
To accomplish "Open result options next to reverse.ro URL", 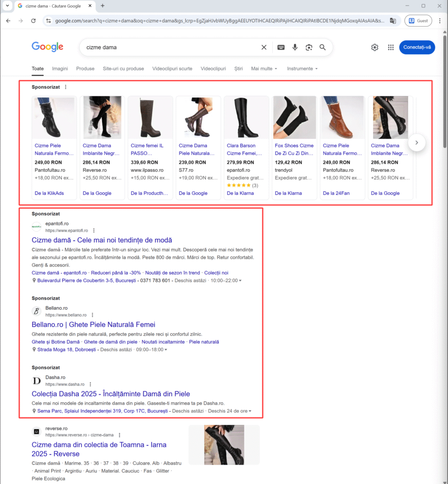I will [120, 435].
